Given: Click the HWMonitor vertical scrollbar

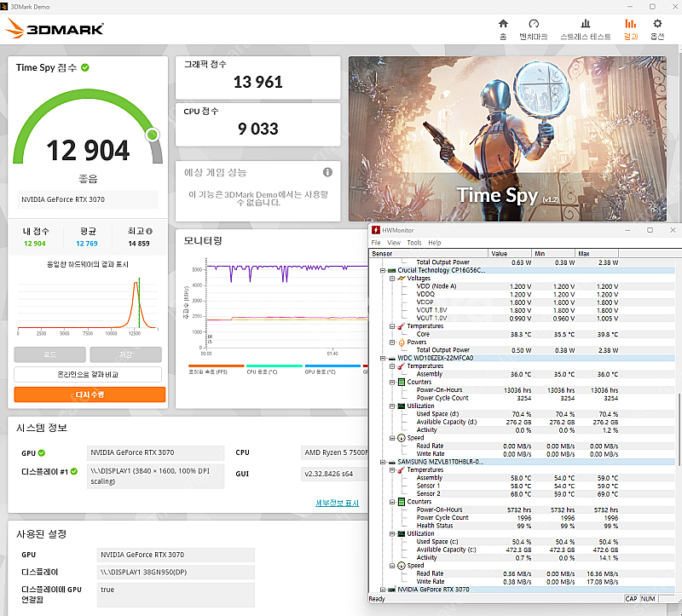Looking at the screenshot, I should (x=679, y=429).
